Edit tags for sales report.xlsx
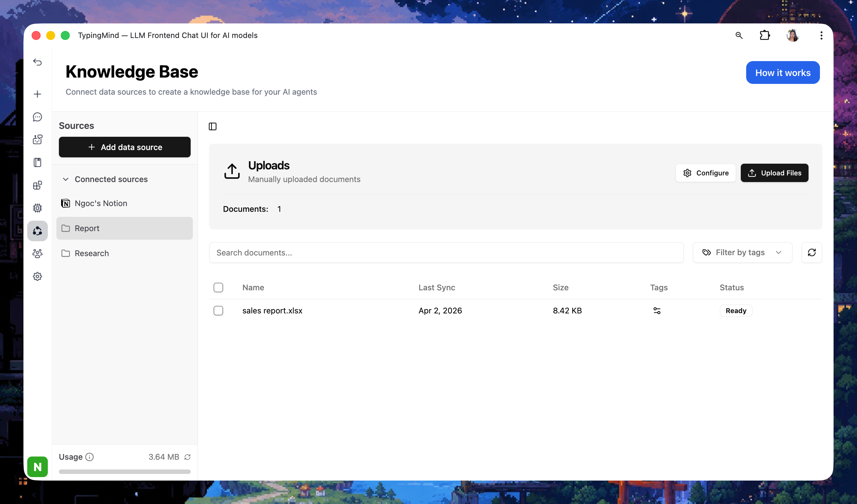857x504 pixels. 657,311
